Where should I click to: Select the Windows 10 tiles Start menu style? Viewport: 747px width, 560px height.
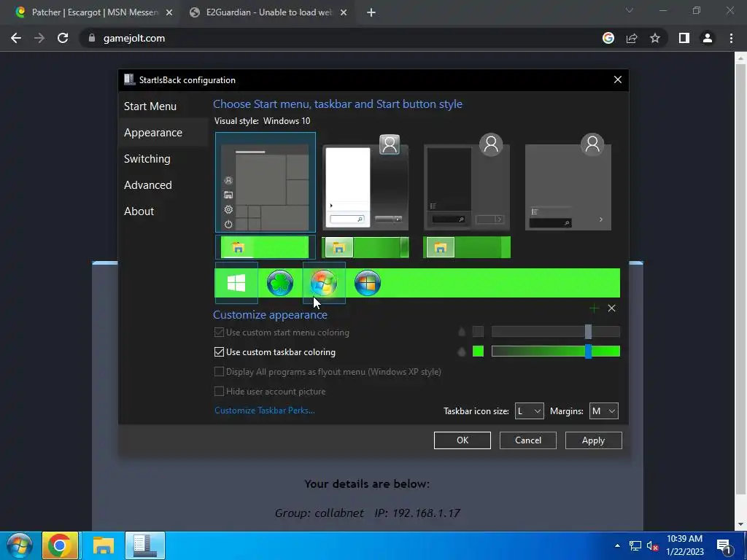(x=266, y=182)
